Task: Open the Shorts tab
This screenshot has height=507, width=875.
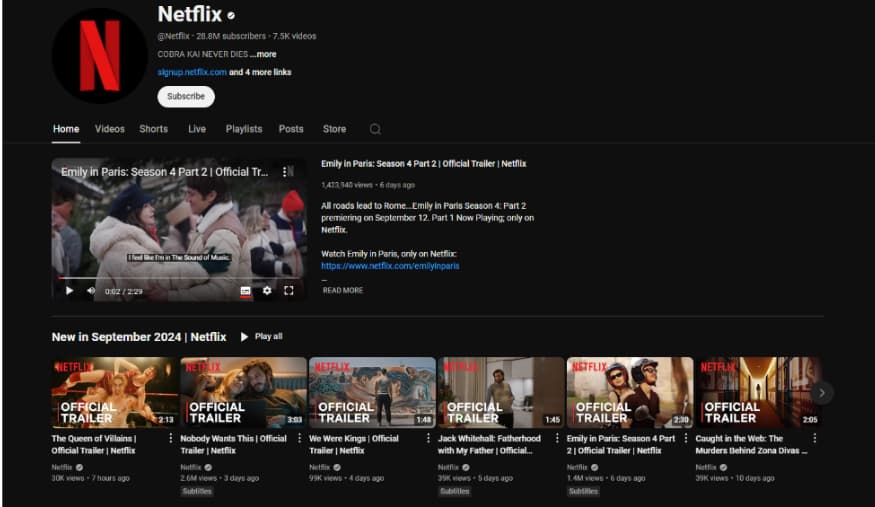Action: pyautogui.click(x=153, y=129)
